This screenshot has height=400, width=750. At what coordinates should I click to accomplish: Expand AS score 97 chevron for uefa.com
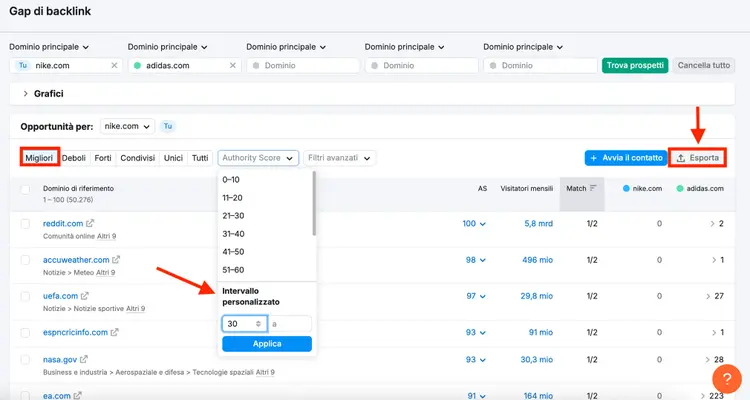(x=483, y=297)
